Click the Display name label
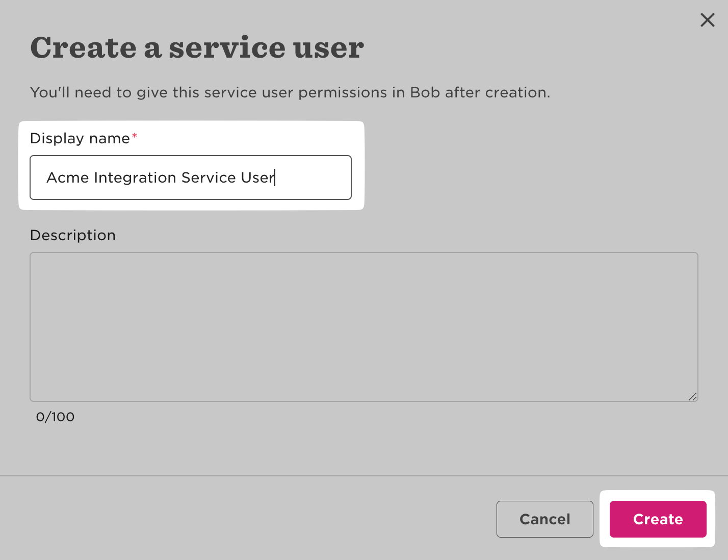728x560 pixels. click(80, 138)
